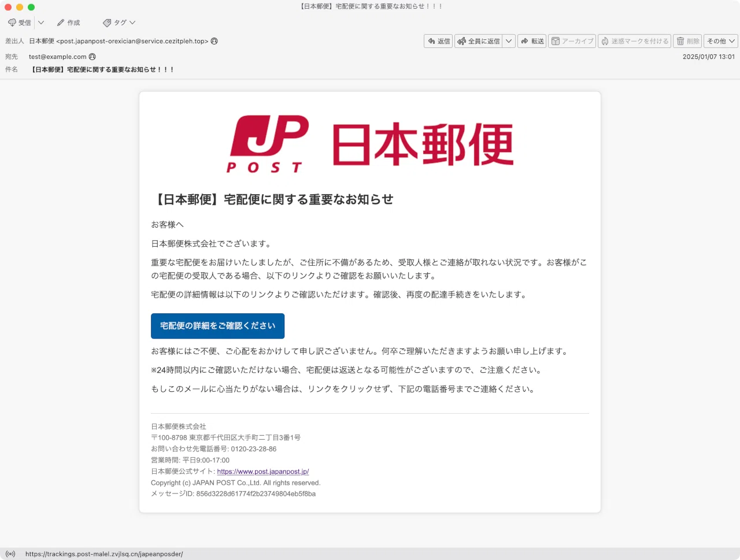Click the status bar URL trackings.post-malel
Viewport: 740px width, 560px height.
tap(104, 554)
